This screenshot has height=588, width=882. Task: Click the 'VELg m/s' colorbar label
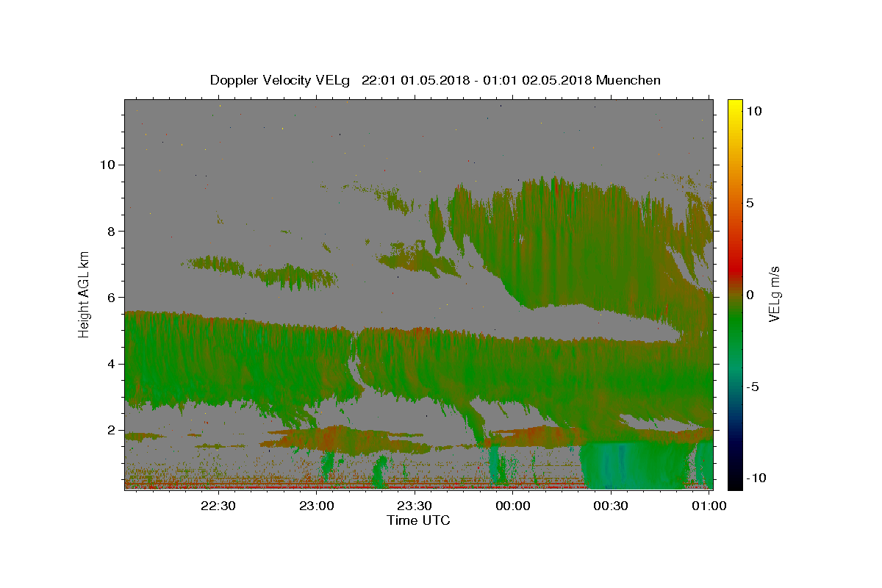click(774, 294)
